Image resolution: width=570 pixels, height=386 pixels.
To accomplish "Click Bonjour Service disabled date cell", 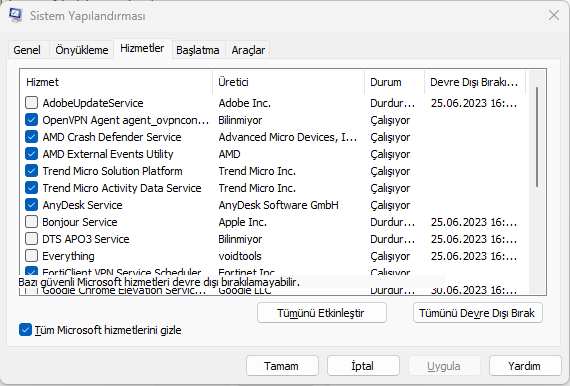I will (x=474, y=222).
